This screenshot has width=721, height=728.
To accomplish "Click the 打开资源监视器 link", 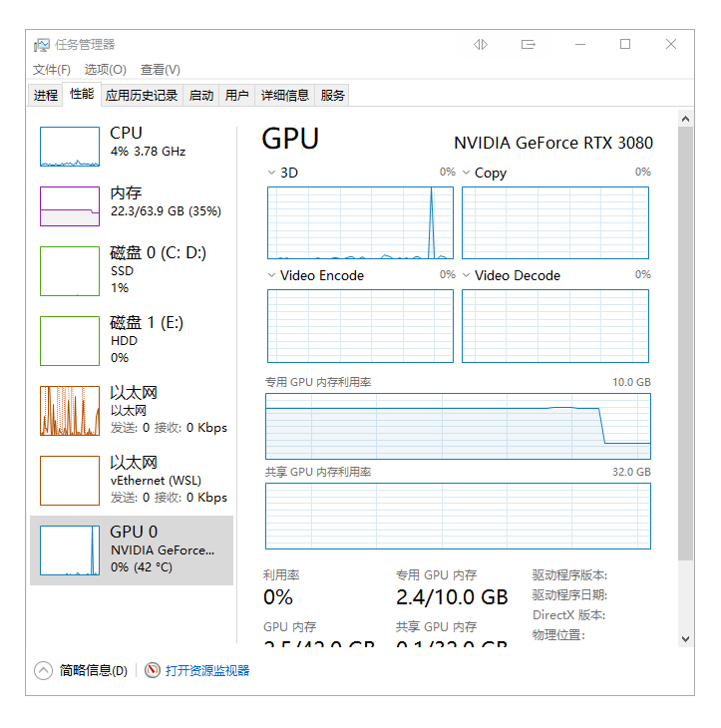I will (x=207, y=671).
